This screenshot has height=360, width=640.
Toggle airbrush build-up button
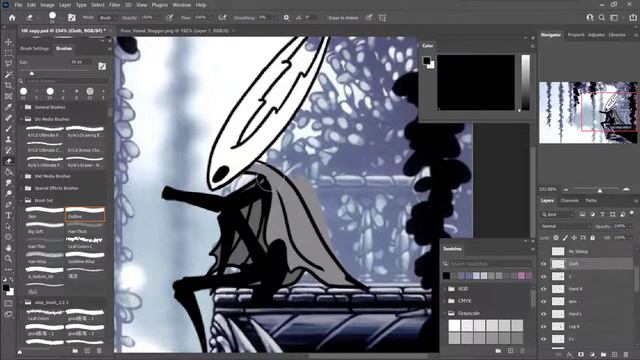pos(222,18)
